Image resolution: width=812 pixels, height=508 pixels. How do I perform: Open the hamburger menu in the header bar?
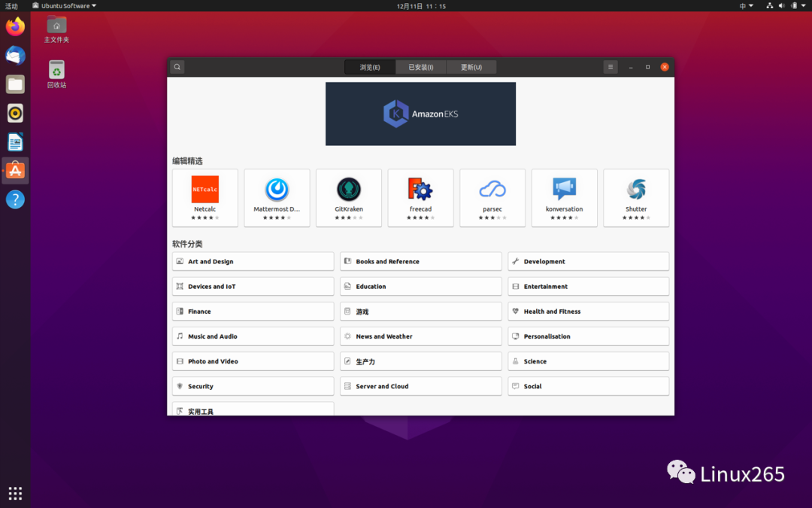(611, 67)
